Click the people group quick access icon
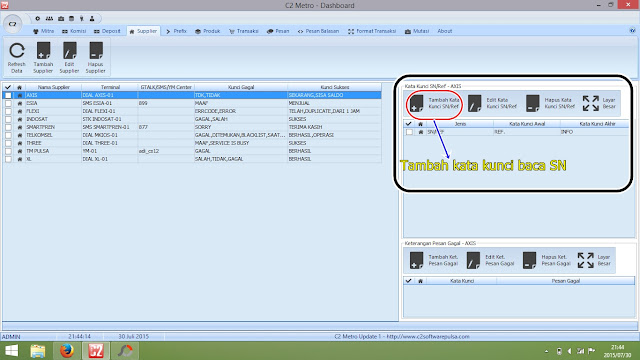640x360 pixels. tap(49, 18)
